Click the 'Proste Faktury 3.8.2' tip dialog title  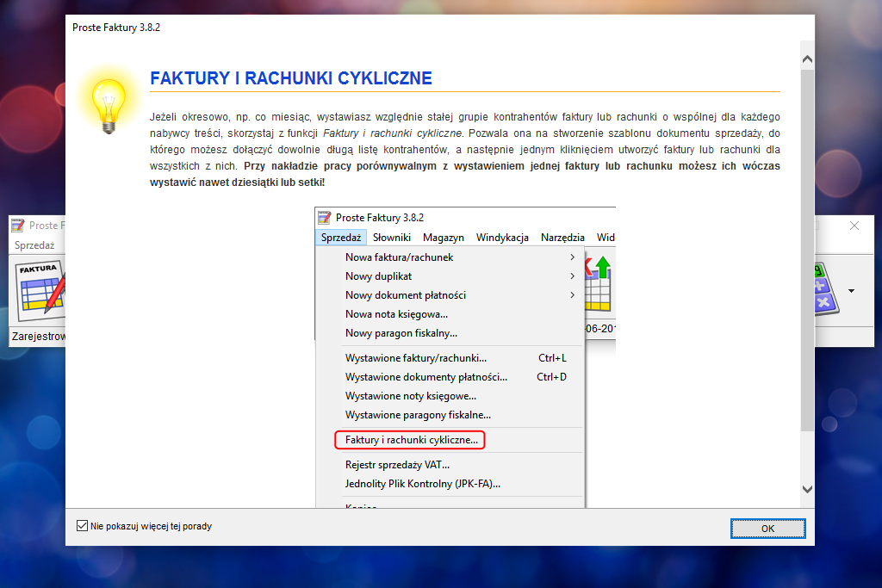(116, 28)
